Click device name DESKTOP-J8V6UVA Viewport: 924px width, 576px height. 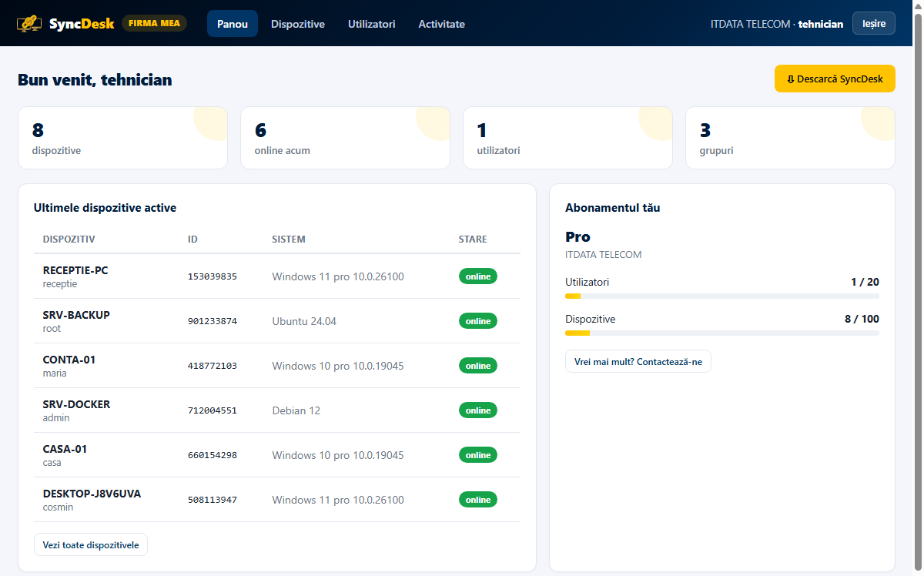coord(92,494)
